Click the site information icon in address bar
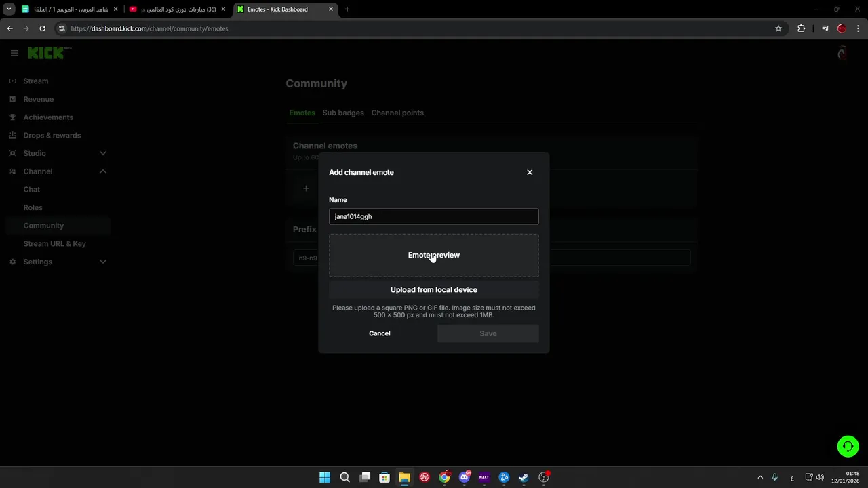 [x=62, y=28]
